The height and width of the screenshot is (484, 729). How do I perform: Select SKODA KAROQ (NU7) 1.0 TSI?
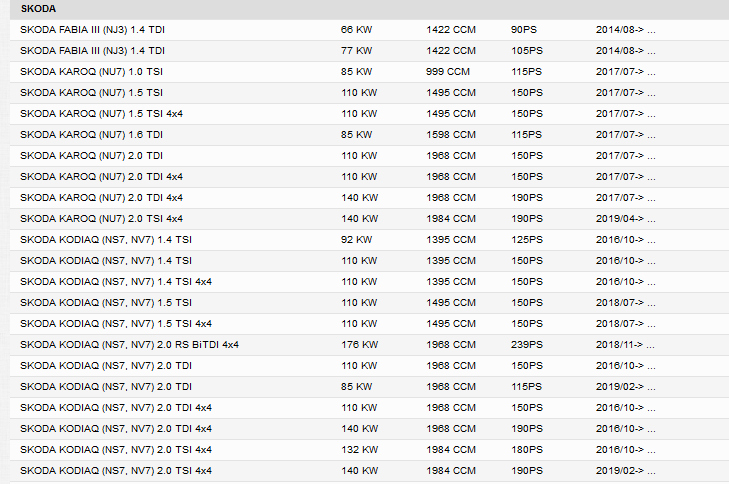tap(92, 72)
